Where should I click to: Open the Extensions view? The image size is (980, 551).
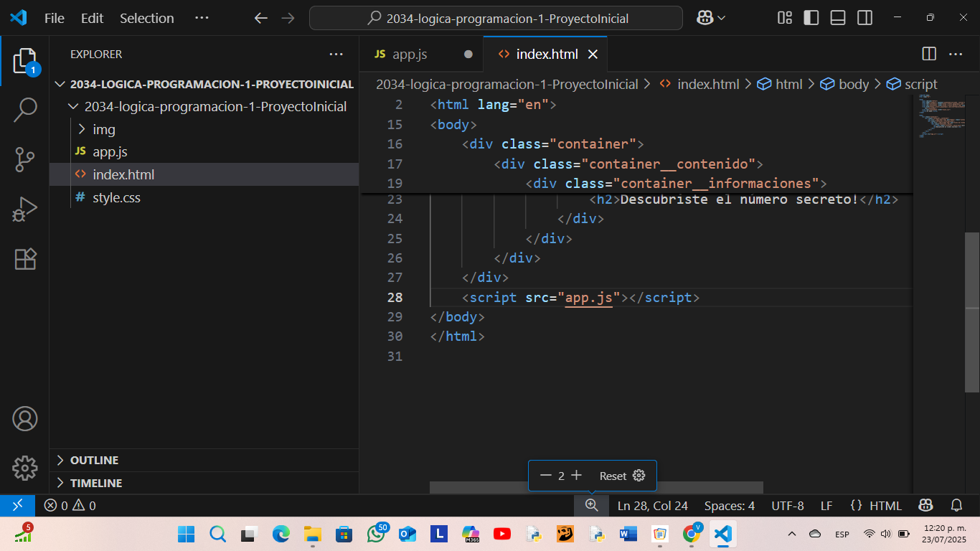pos(24,258)
